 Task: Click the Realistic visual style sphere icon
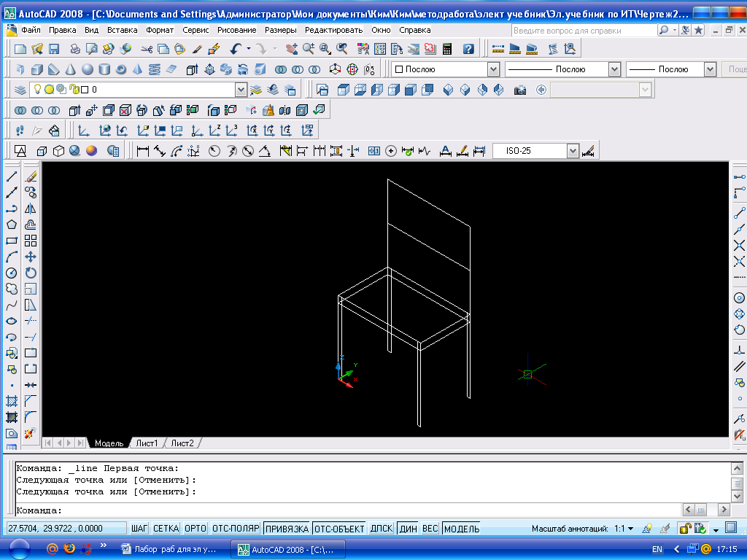tap(91, 151)
